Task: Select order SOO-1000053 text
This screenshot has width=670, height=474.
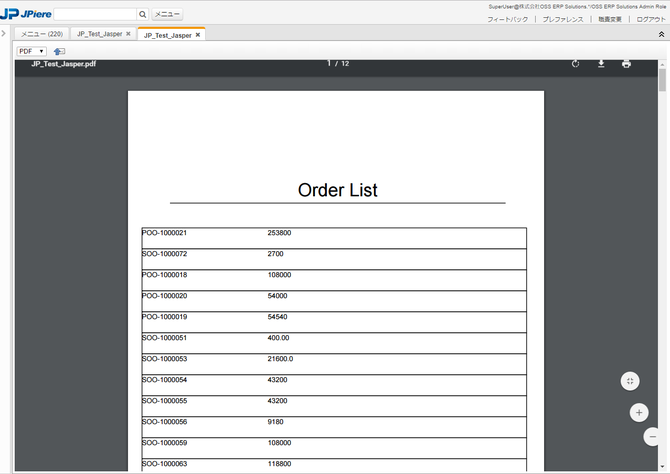Action: [x=165, y=359]
